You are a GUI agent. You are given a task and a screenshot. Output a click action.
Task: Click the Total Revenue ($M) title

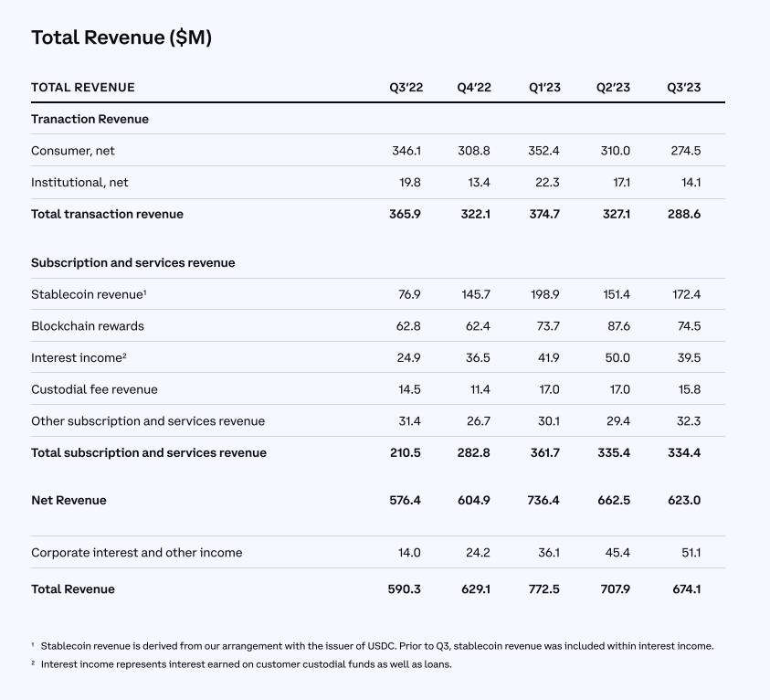121,37
